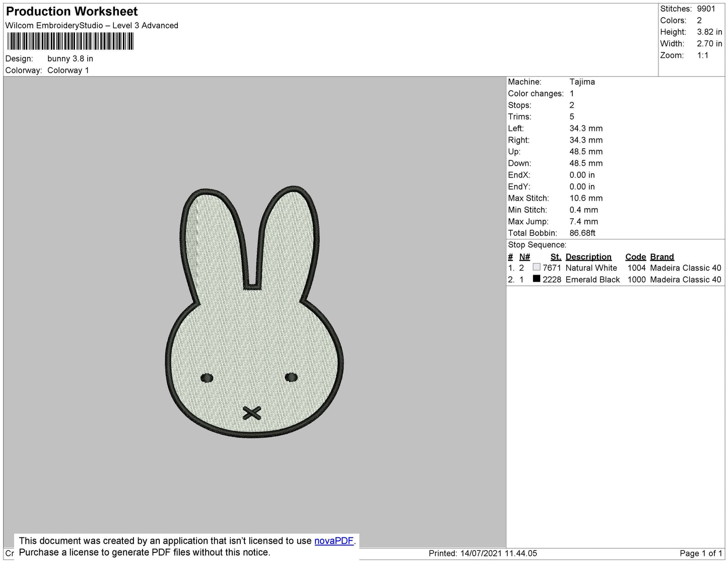The height and width of the screenshot is (563, 728).
Task: Select 'Wilcom EmbroideryStudio – Level 3 Advanced' text
Action: click(92, 25)
